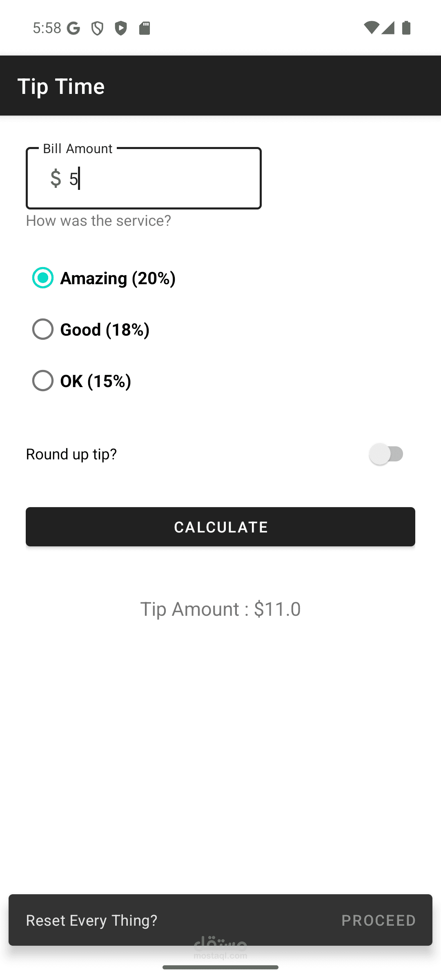Tap the bottom navigation gesture handle
441x980 pixels.
pos(220,967)
